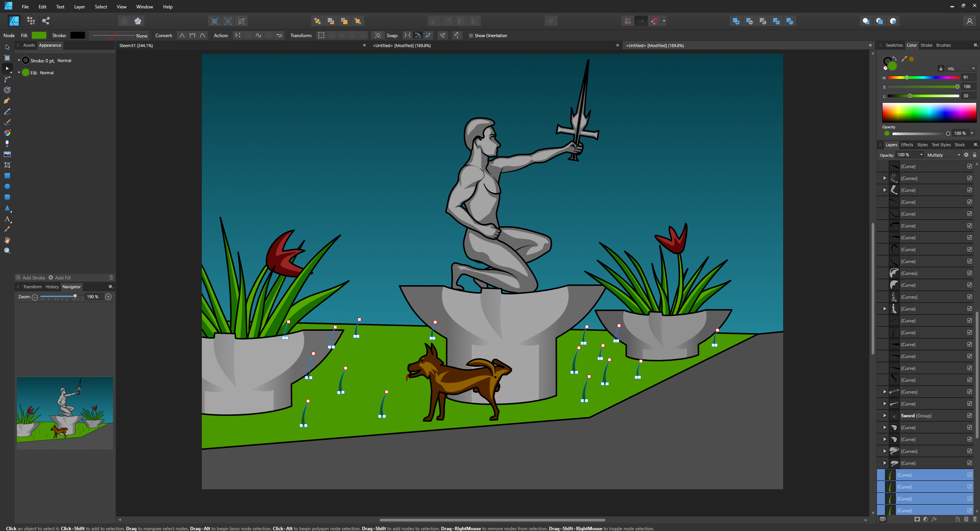Select the Pen tool
Viewport: 980px width, 531px height.
point(7,101)
